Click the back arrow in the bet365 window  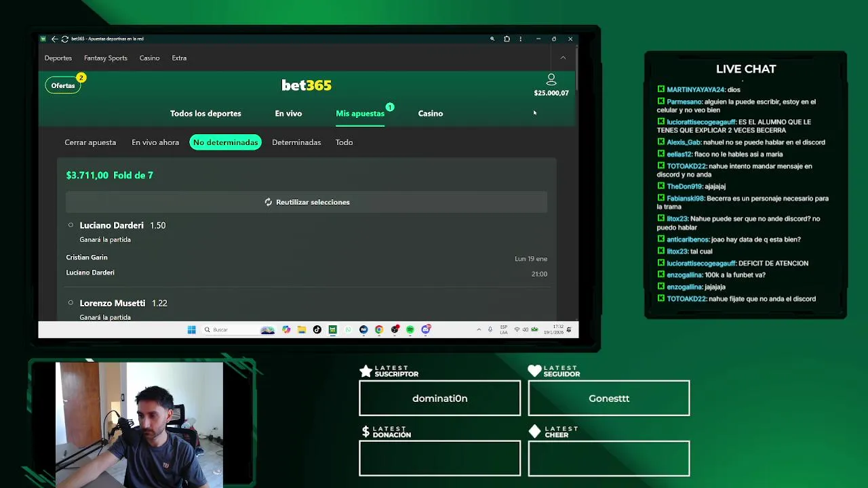pos(54,39)
